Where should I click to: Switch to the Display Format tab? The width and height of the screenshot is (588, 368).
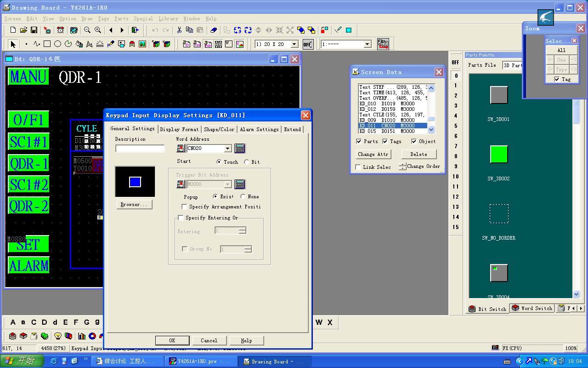pos(179,129)
